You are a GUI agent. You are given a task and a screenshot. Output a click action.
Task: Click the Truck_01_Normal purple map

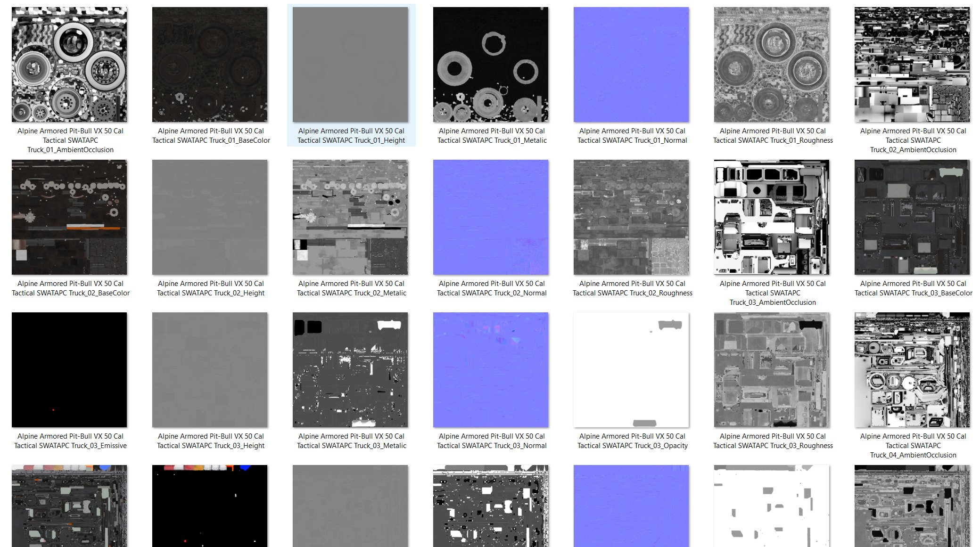(631, 65)
